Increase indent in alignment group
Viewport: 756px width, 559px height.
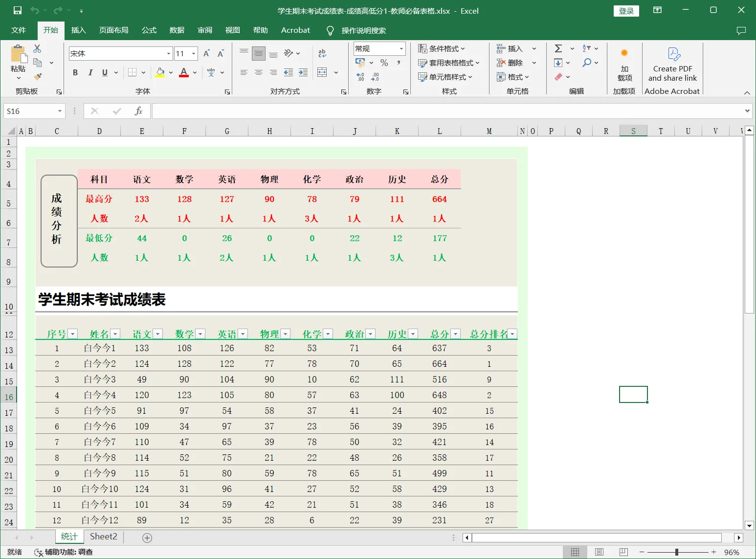(303, 72)
